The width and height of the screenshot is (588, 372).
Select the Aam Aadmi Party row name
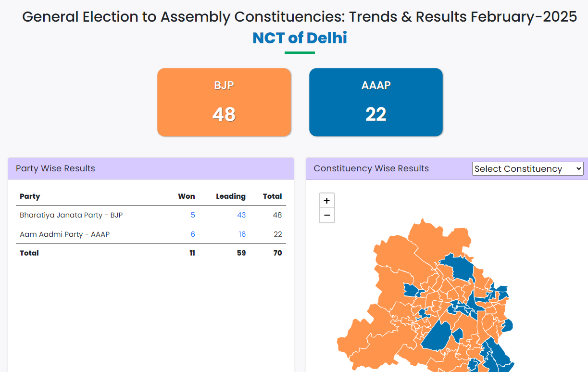click(x=65, y=234)
